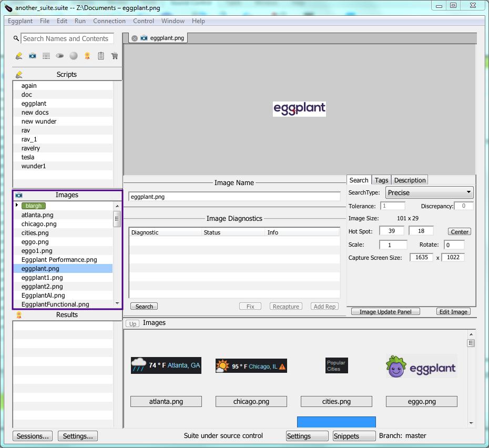This screenshot has height=448, width=489.
Task: Click Images list scroll down arrow
Action: pyautogui.click(x=117, y=303)
